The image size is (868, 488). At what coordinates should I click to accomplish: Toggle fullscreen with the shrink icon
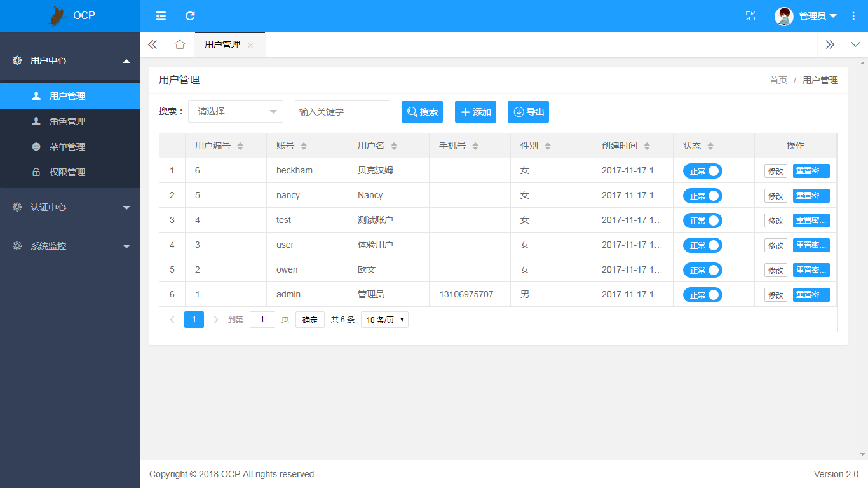750,16
